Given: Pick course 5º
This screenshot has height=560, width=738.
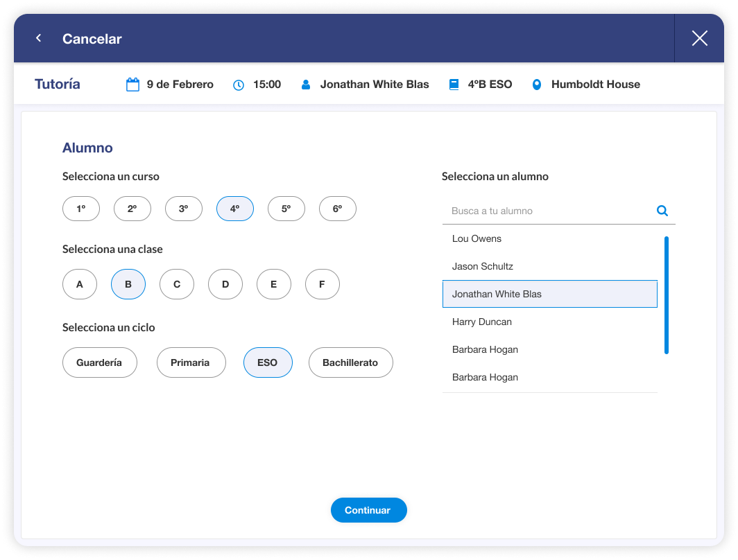Looking at the screenshot, I should 286,209.
